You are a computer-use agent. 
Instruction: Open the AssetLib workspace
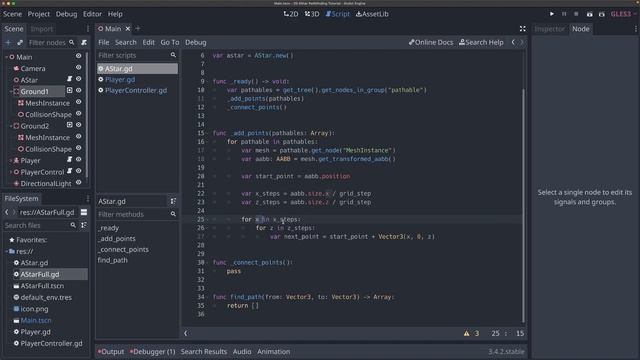[372, 14]
